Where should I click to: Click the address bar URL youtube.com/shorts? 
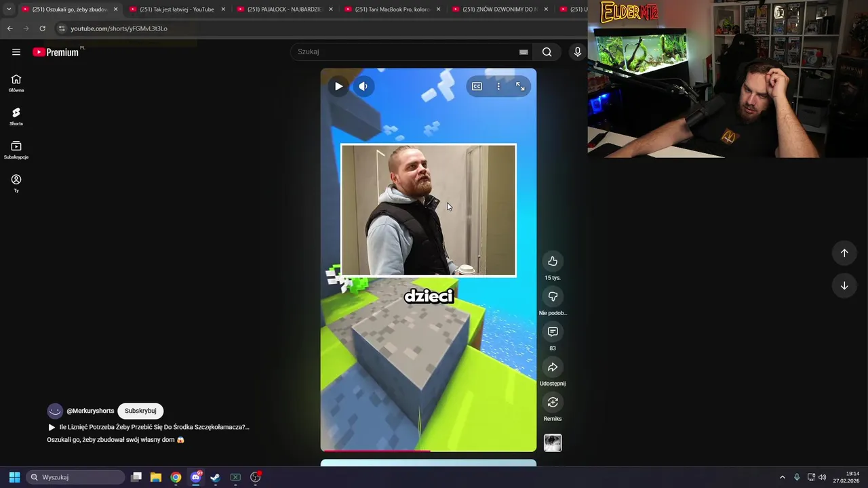[119, 28]
